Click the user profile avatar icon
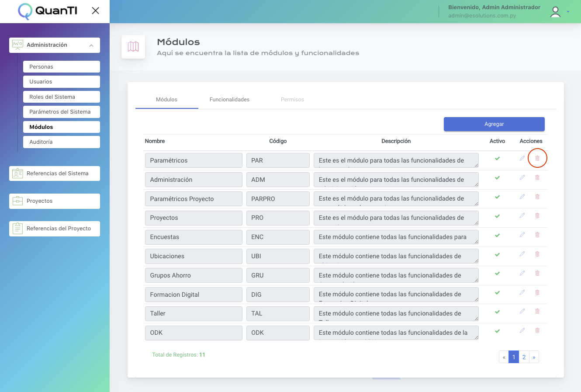 [x=555, y=12]
